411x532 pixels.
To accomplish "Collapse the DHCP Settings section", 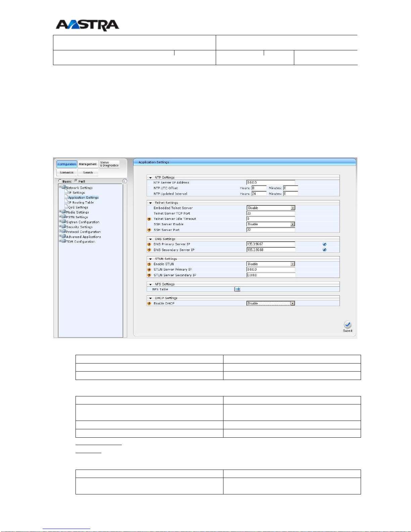I will pyautogui.click(x=151, y=298).
